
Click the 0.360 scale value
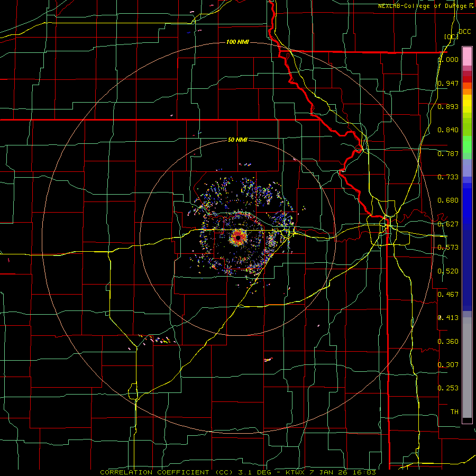point(448,342)
